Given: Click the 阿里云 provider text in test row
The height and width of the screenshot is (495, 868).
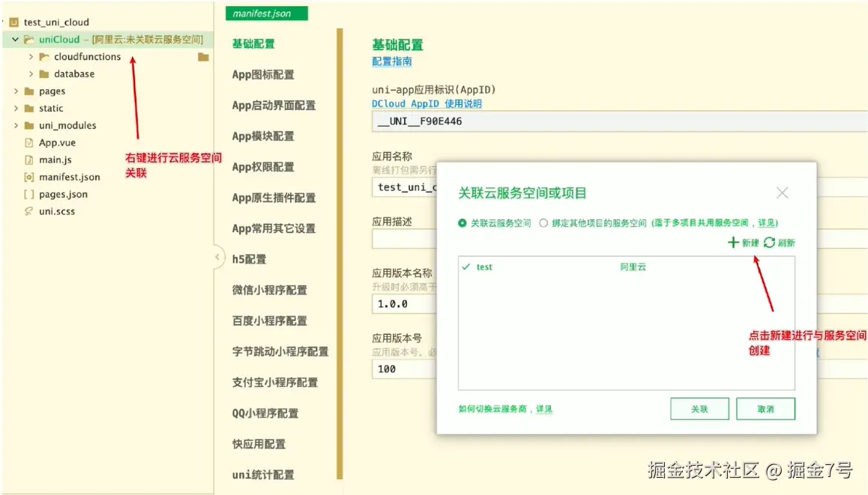Looking at the screenshot, I should click(633, 267).
